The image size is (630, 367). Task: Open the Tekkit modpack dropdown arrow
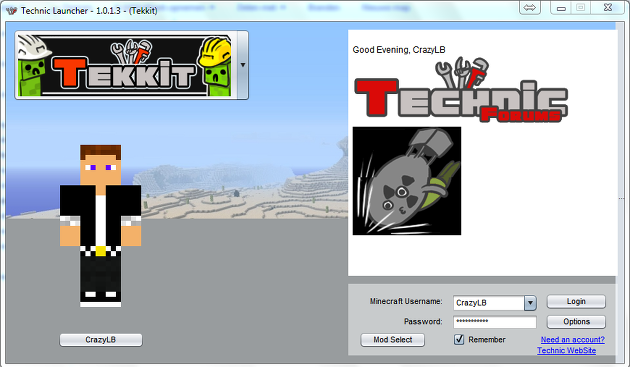pyautogui.click(x=243, y=65)
